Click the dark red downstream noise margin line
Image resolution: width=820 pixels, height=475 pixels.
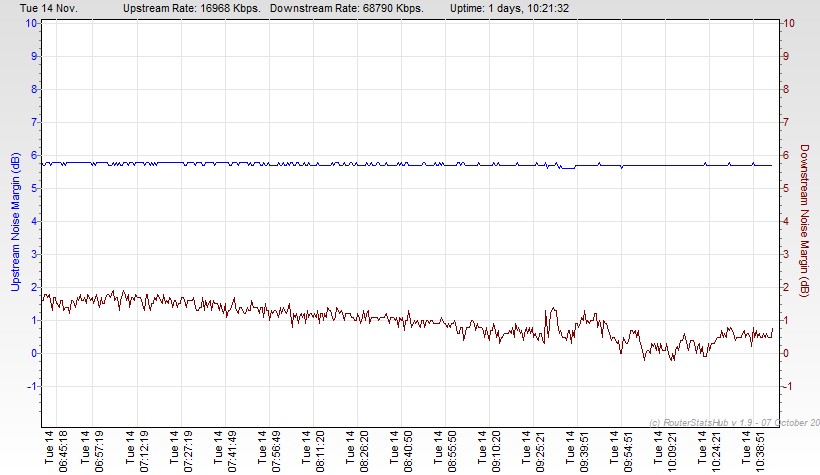tap(400, 319)
